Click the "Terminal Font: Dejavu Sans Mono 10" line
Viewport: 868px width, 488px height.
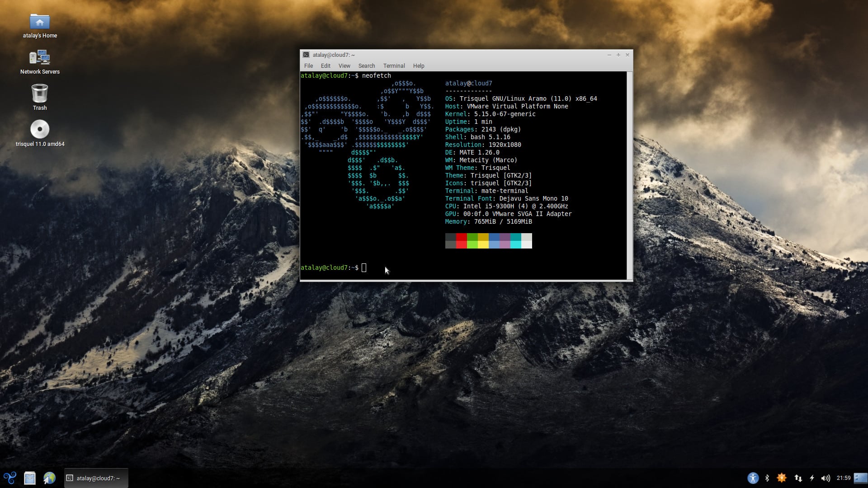506,198
